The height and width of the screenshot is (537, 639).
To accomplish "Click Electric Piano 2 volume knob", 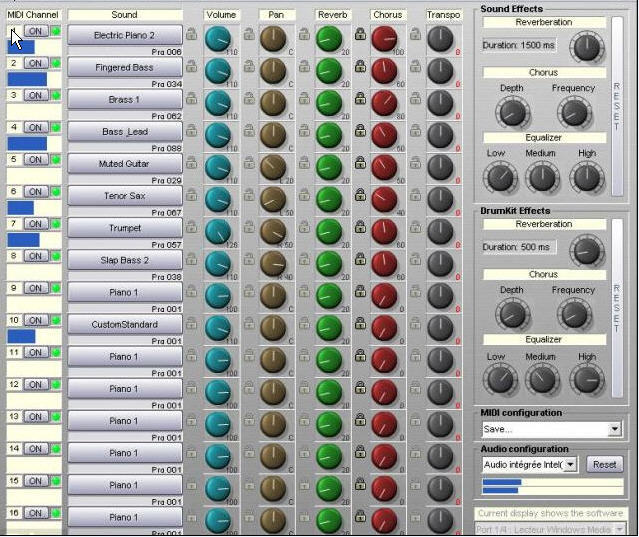I will click(x=218, y=39).
